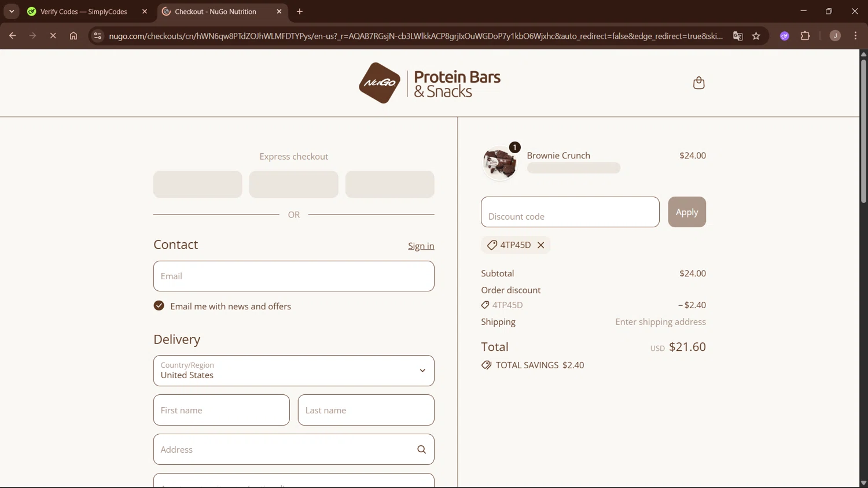Image resolution: width=868 pixels, height=488 pixels.
Task: Close the Checkout NuGo Nutrition tab
Action: [x=279, y=12]
